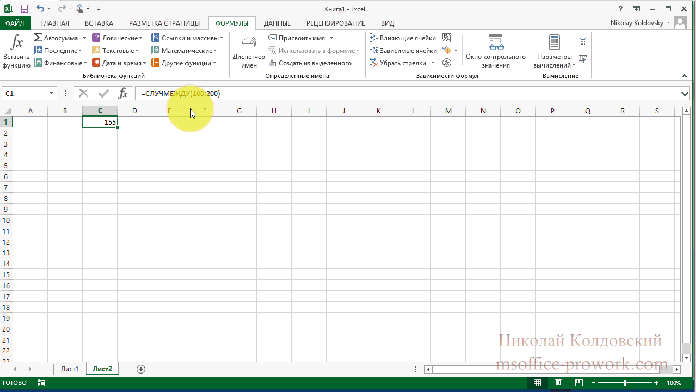696x392 pixels.
Task: Open Calculation Options icon
Action: 554,42
